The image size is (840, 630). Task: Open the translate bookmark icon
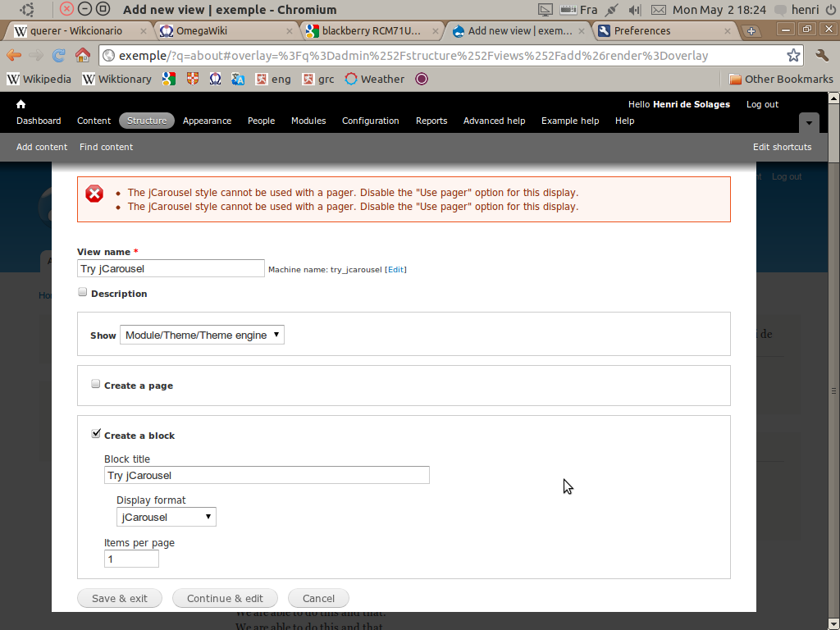[238, 80]
